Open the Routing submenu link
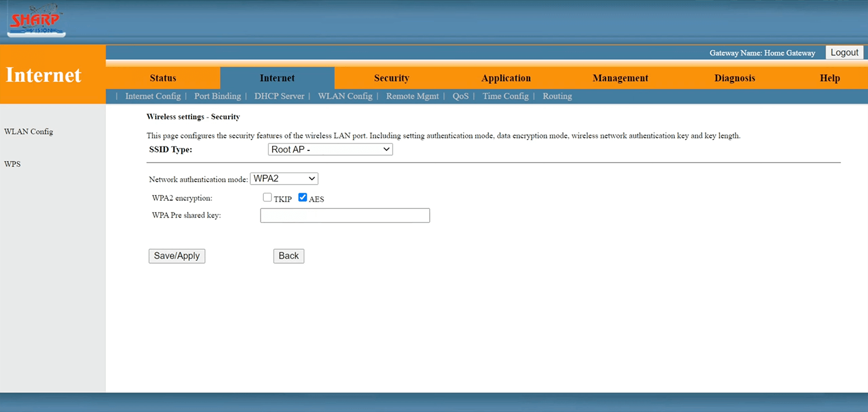The height and width of the screenshot is (412, 868). (557, 96)
